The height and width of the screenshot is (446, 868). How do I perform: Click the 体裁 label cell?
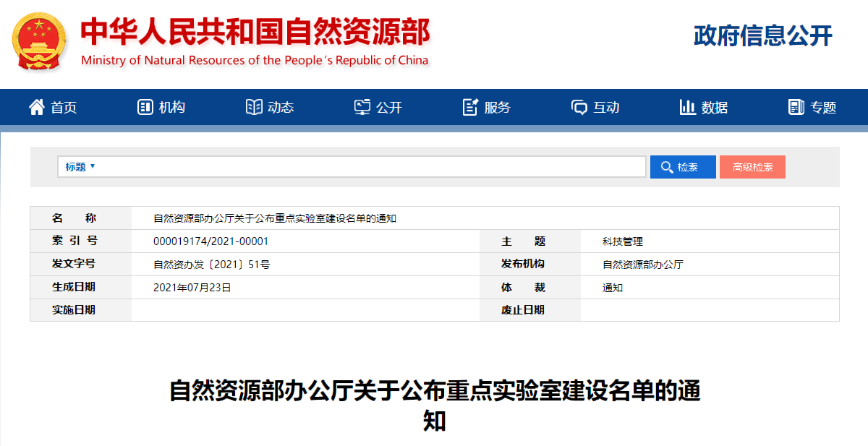(530, 287)
